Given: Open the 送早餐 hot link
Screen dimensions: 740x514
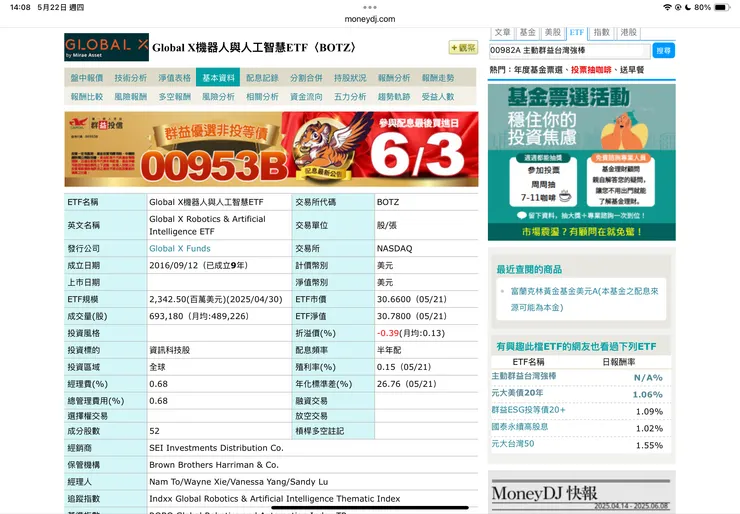Looking at the screenshot, I should pos(631,70).
